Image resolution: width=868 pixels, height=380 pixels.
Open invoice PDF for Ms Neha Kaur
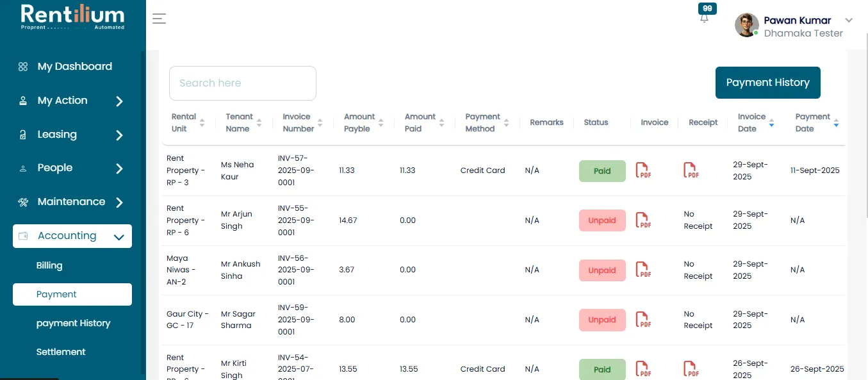643,170
